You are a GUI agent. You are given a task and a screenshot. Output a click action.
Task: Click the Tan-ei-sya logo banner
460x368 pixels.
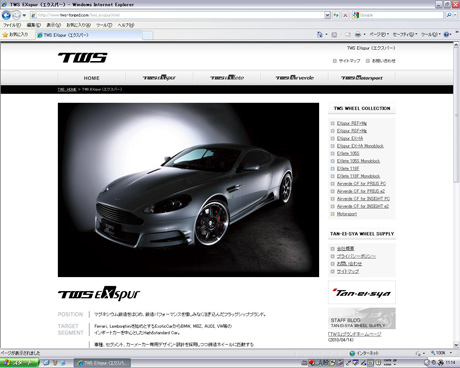coord(362,292)
